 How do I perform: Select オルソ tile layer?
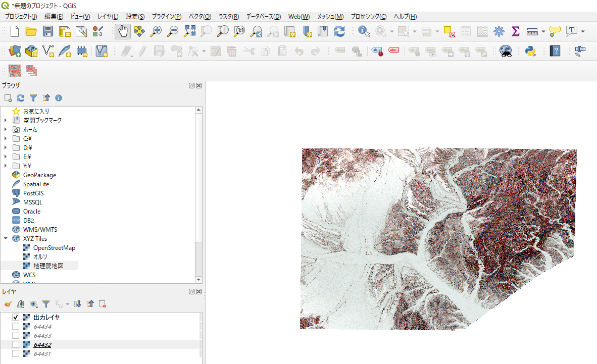tap(40, 257)
